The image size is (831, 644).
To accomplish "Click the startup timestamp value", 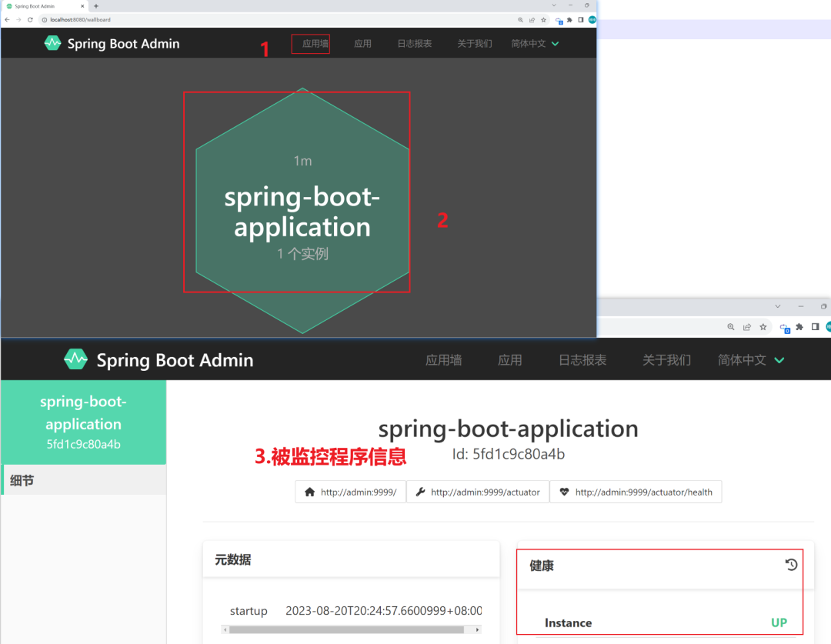I will coord(384,611).
